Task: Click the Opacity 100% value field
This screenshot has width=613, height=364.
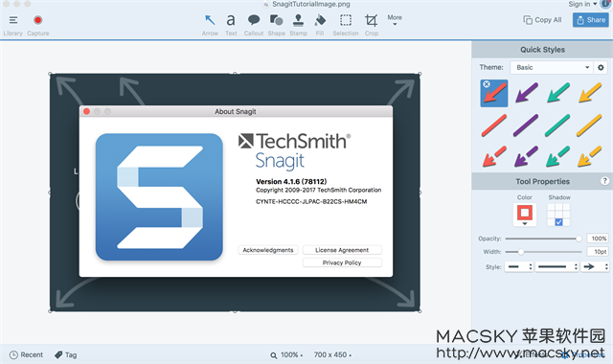Action: 598,239
